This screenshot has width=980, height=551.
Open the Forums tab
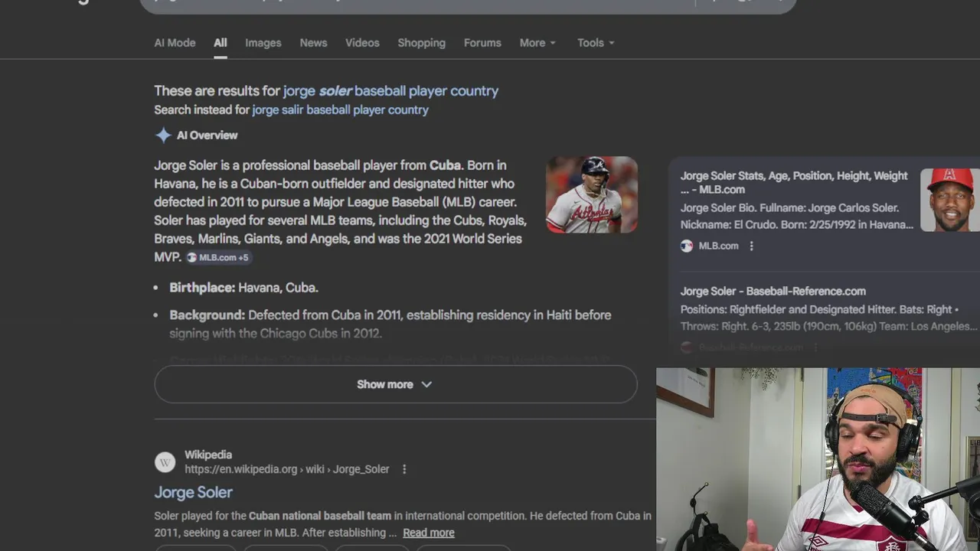(x=482, y=43)
